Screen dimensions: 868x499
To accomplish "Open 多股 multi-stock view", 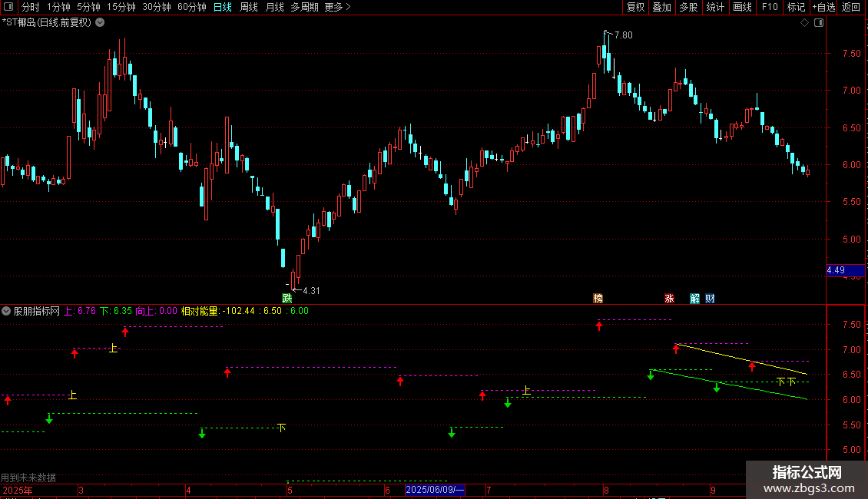I will pyautogui.click(x=688, y=7).
